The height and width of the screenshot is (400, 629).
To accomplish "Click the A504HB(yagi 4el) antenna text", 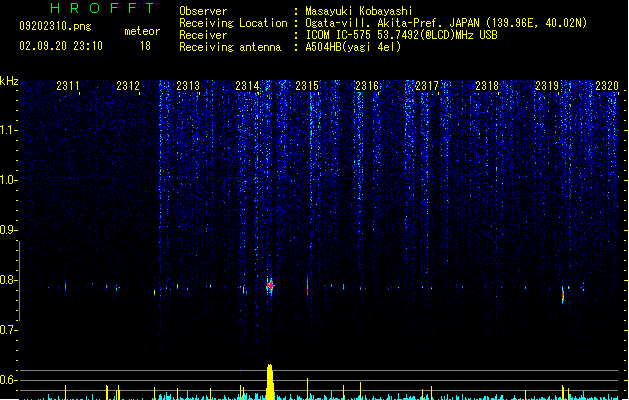I will pyautogui.click(x=353, y=47).
